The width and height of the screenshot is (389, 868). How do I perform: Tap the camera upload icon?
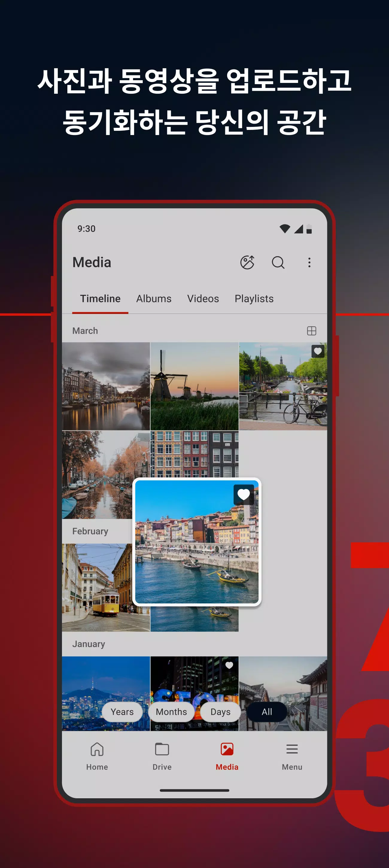(247, 262)
